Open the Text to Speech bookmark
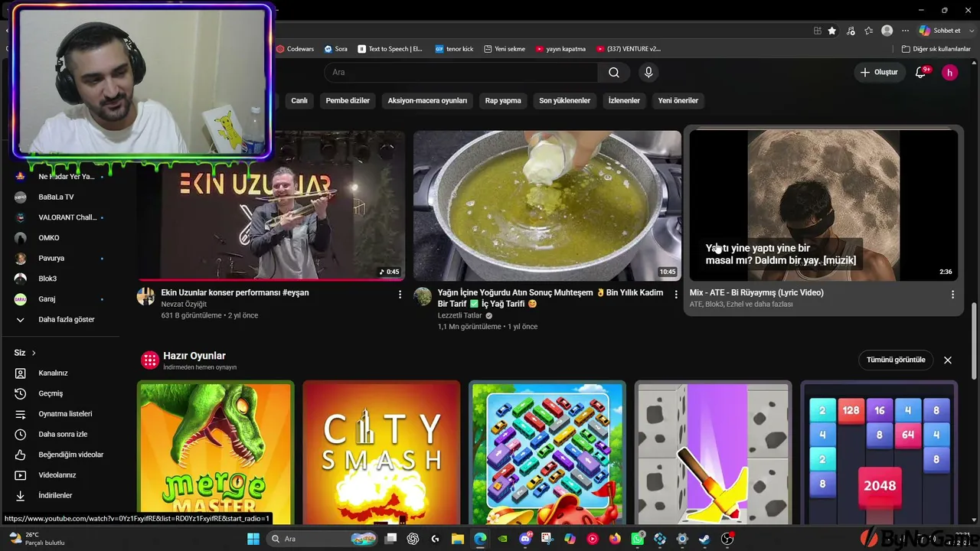 point(390,49)
